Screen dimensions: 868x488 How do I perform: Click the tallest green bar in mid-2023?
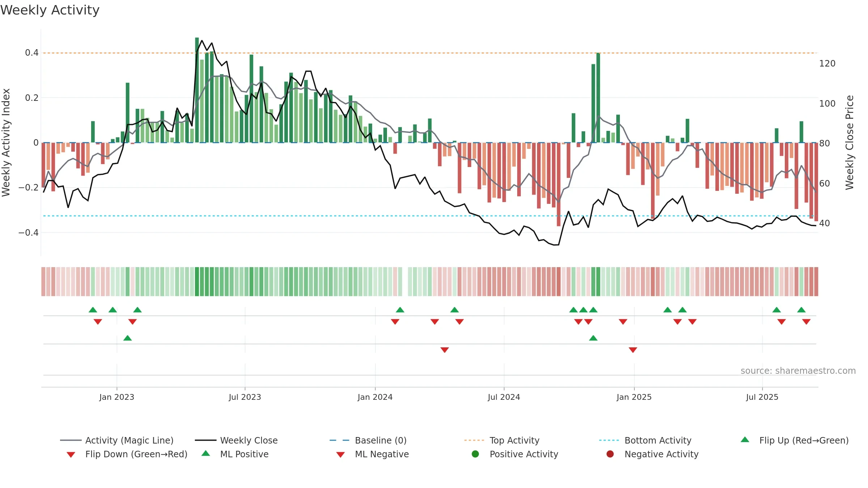tap(197, 90)
